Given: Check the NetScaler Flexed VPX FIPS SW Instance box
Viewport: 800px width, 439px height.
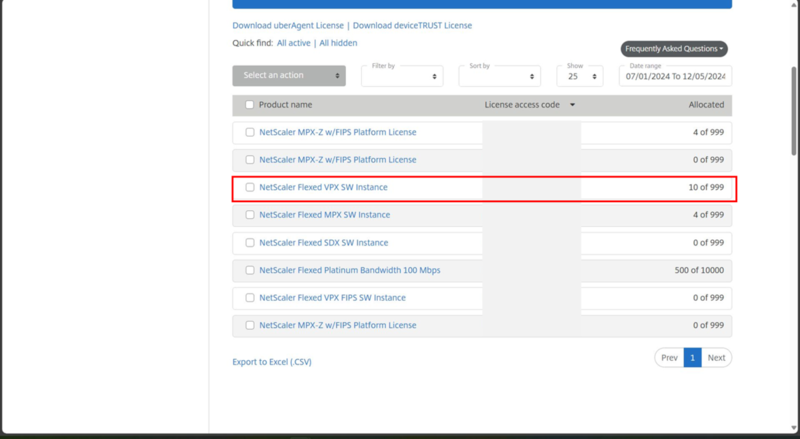Looking at the screenshot, I should 249,298.
